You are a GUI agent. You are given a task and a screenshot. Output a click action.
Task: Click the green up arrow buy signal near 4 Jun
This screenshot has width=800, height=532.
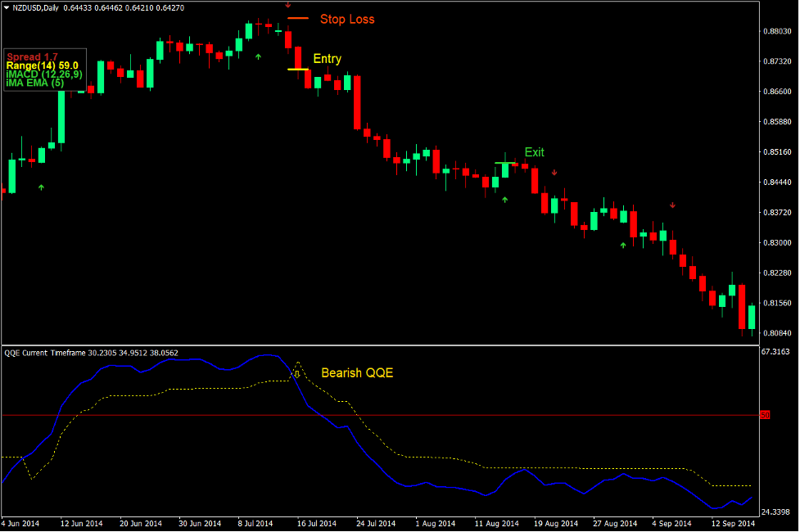tap(41, 187)
